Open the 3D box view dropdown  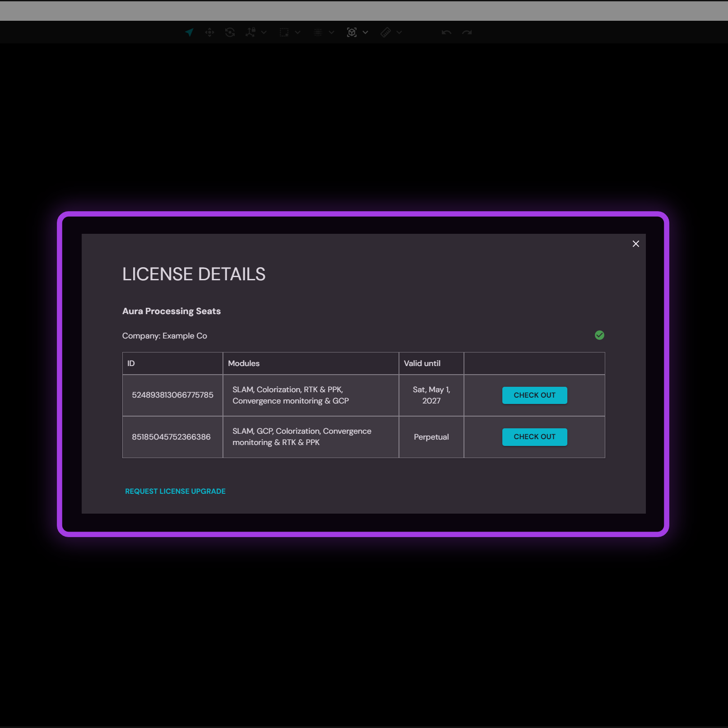tap(366, 32)
